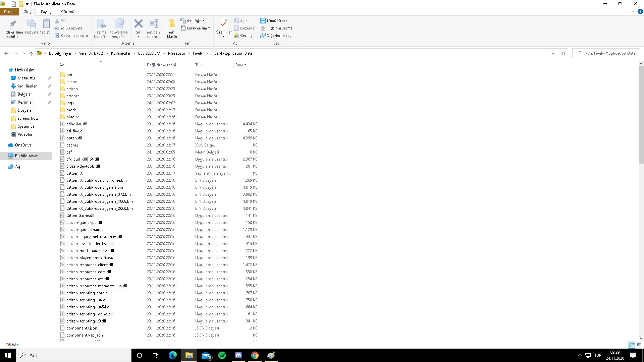Click the Özellikler properties icon
Viewport: 644px width, 362px height.
pos(223,24)
